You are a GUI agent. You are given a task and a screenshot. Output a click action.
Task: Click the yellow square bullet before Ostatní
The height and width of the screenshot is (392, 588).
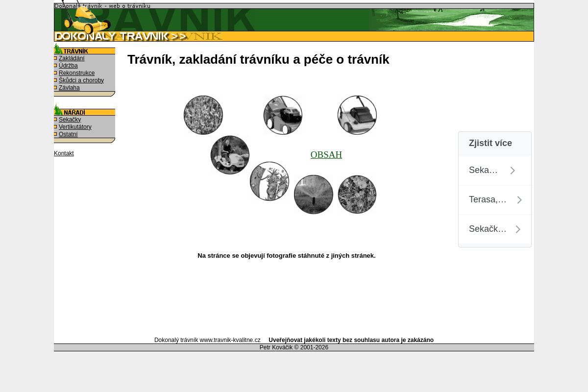coord(55,134)
